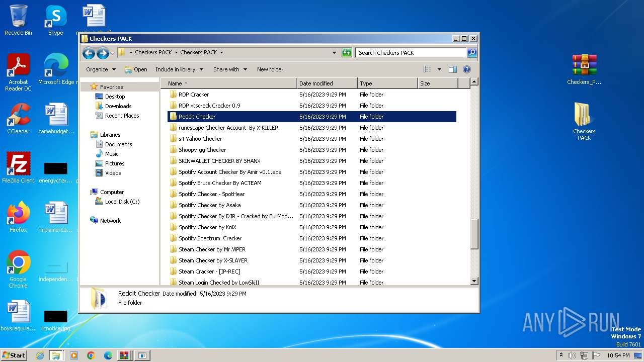Select the Firefox desktop shortcut
Image resolution: width=644 pixels, height=362 pixels.
pyautogui.click(x=18, y=217)
